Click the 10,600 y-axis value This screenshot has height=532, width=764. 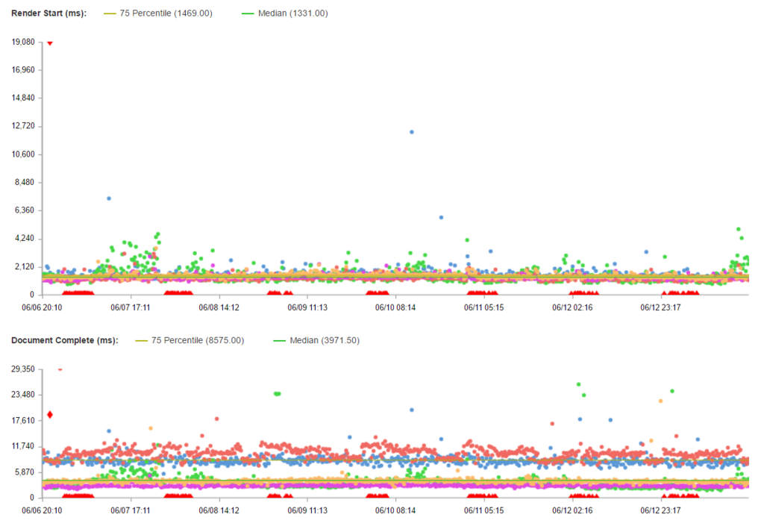pos(23,154)
